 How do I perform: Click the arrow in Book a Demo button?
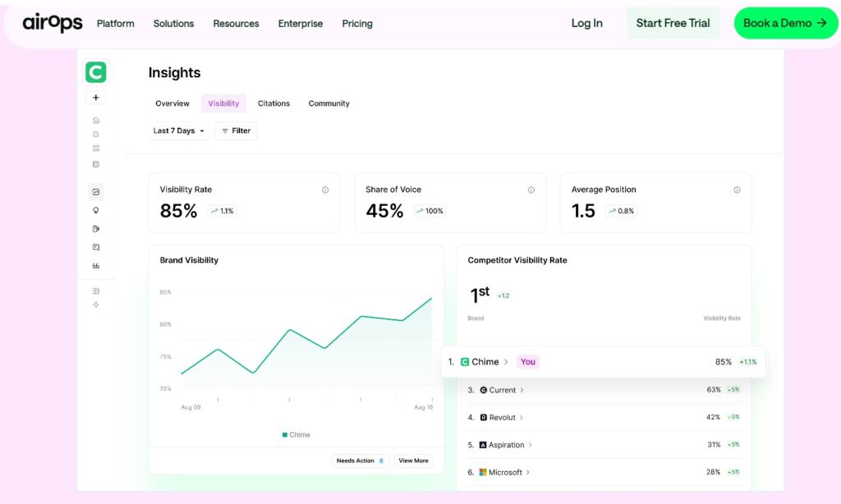(x=821, y=23)
